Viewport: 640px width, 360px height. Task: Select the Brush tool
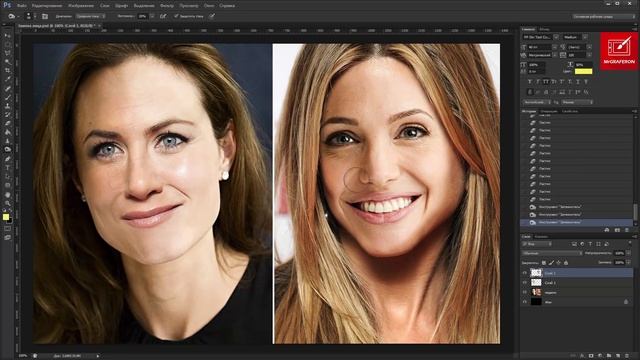pos(7,97)
